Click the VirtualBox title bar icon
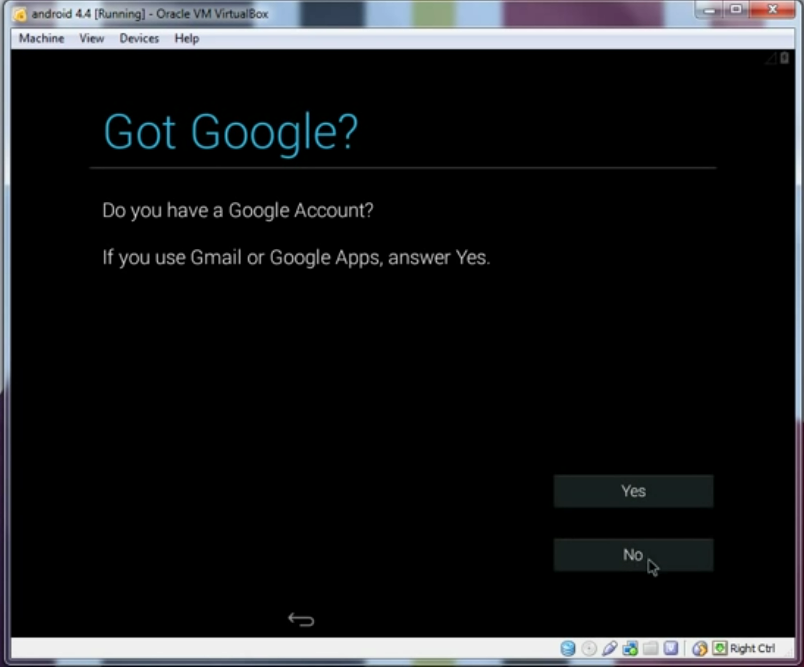 coord(19,14)
